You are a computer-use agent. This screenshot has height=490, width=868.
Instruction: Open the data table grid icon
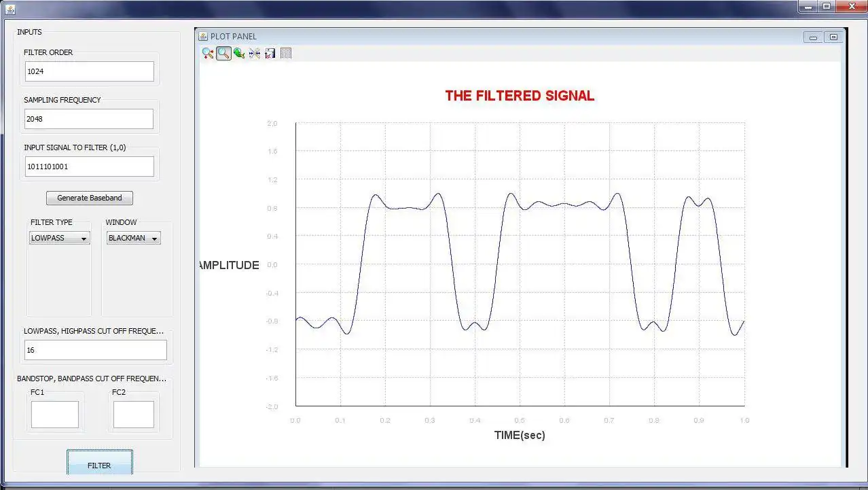coord(285,53)
